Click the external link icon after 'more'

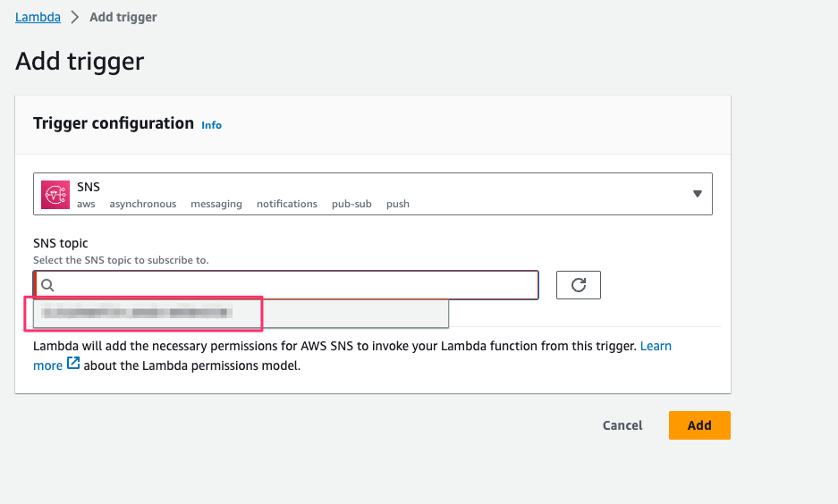73,364
